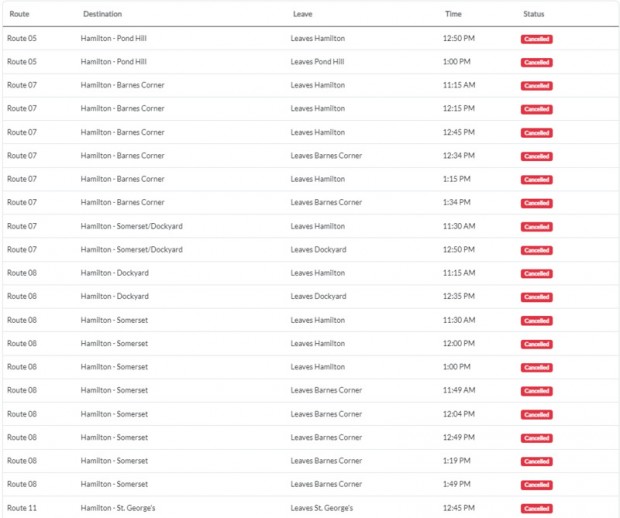Select Hamilton - St. George's destination
620x518 pixels.
click(118, 508)
